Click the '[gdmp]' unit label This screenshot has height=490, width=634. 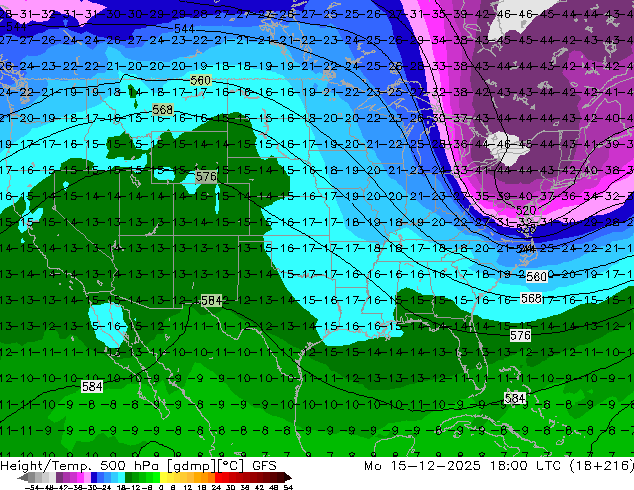[192, 466]
